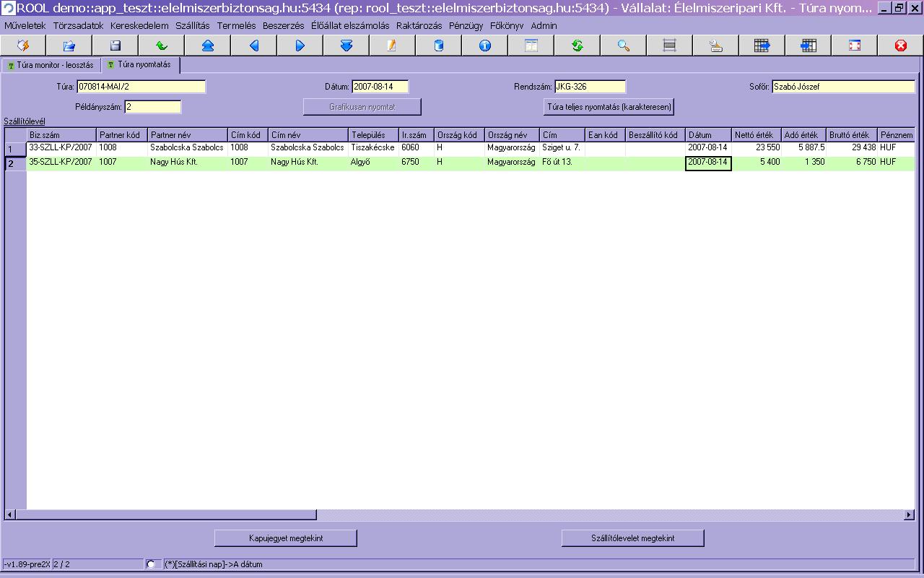Screen dimensions: 924x578
Task: Open search with magnifying glass icon
Action: click(624, 46)
